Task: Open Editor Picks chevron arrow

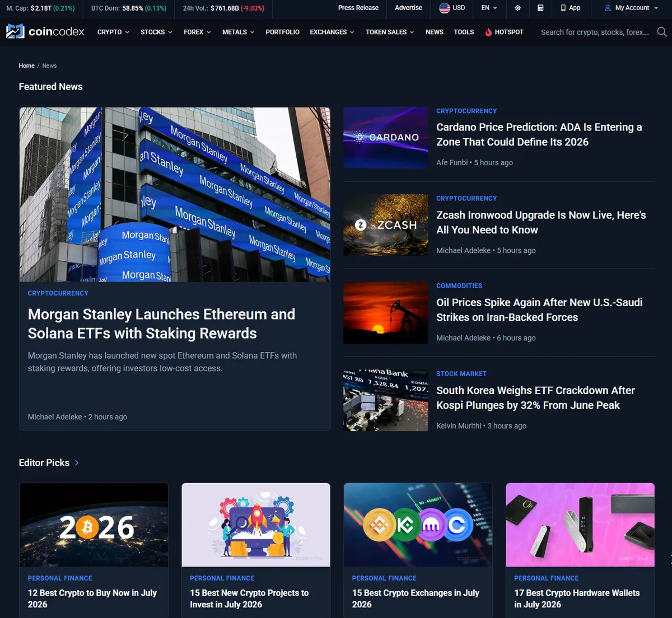Action: click(77, 463)
